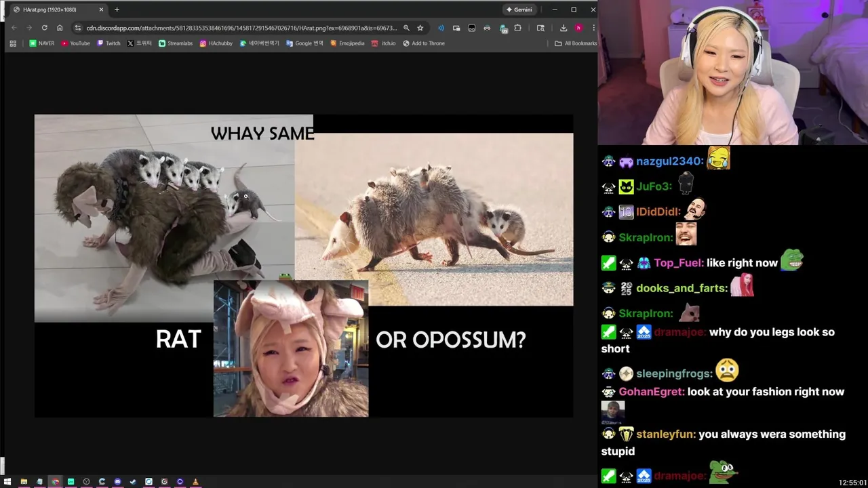
Task: Click the HArat.png opossum meme image
Action: (x=304, y=266)
